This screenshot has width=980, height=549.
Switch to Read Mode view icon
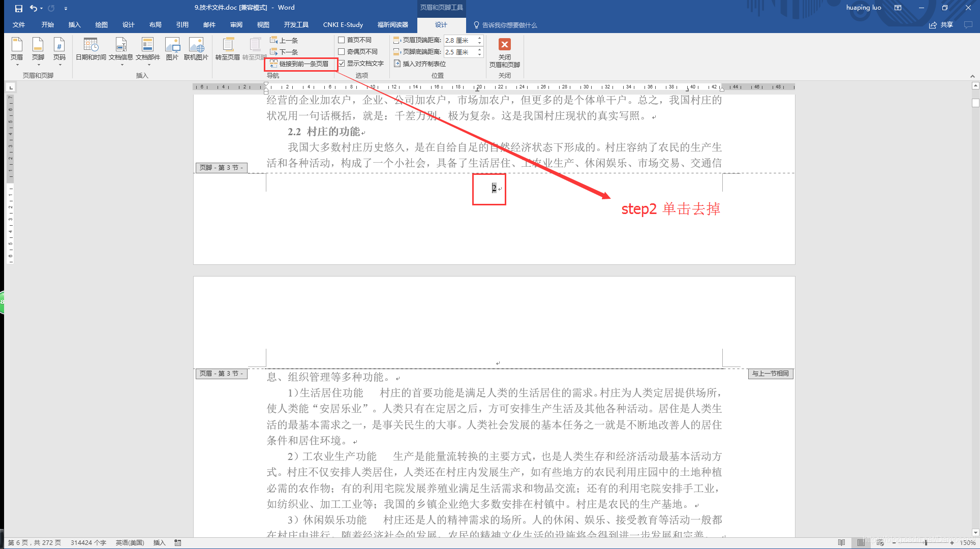coord(841,543)
